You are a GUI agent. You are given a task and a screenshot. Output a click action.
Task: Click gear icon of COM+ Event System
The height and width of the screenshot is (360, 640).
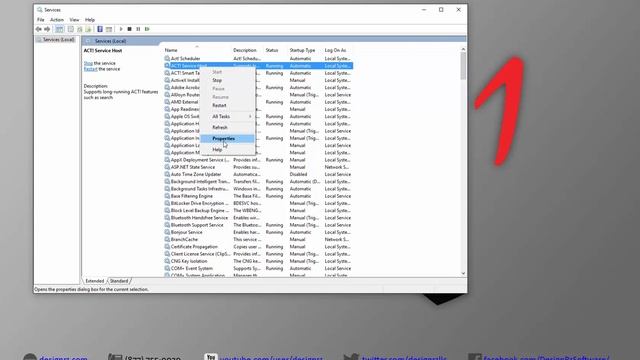point(167,268)
